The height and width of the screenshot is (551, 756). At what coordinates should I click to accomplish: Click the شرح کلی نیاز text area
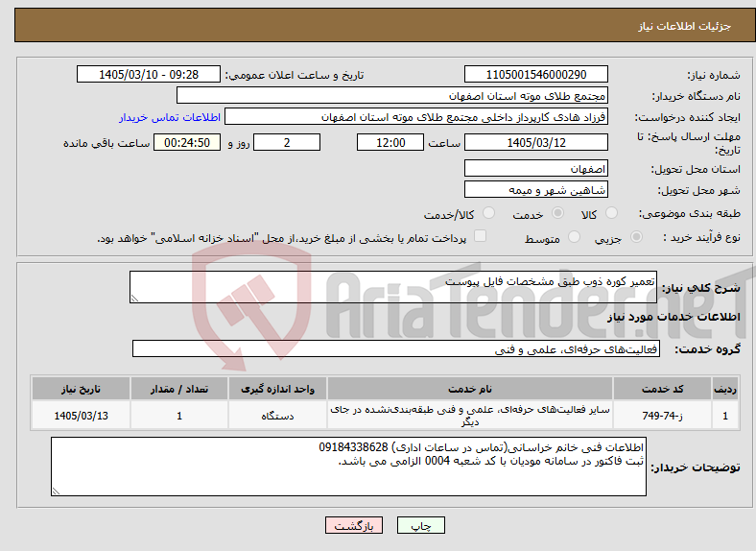click(x=393, y=287)
